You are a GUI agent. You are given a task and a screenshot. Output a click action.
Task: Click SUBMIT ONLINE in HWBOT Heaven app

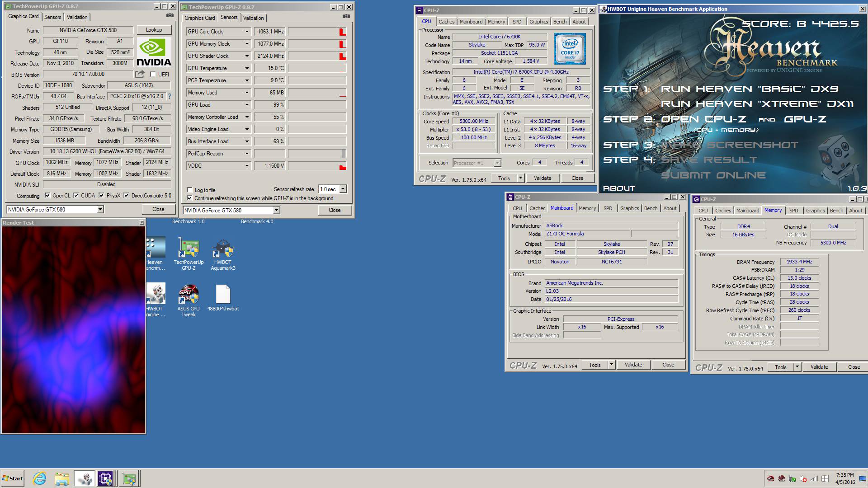713,175
